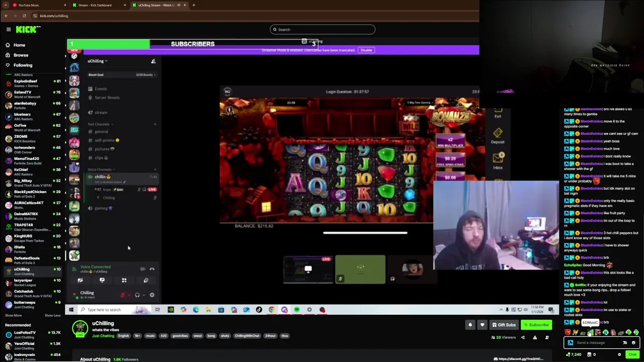644x362 pixels.
Task: Toggle Discord headphone deafen
Action: click(137, 295)
